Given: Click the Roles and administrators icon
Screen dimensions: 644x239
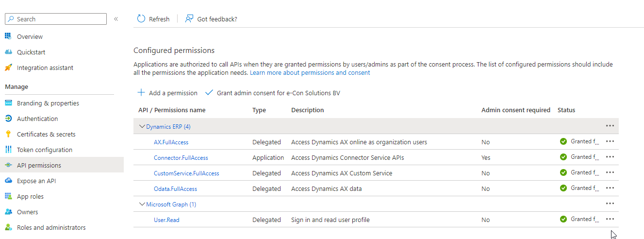Looking at the screenshot, I should [8, 227].
